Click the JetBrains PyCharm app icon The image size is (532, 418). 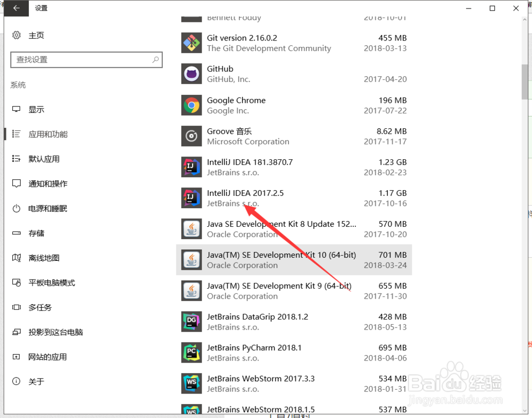[x=192, y=353]
